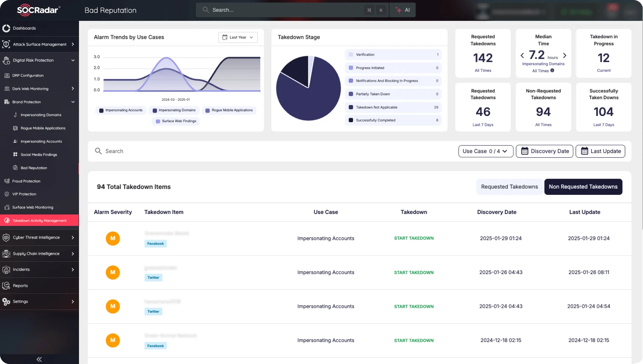Viewport: 643px width, 364px height.
Task: Click the Takedown Not Applicable color swatch
Action: point(351,107)
